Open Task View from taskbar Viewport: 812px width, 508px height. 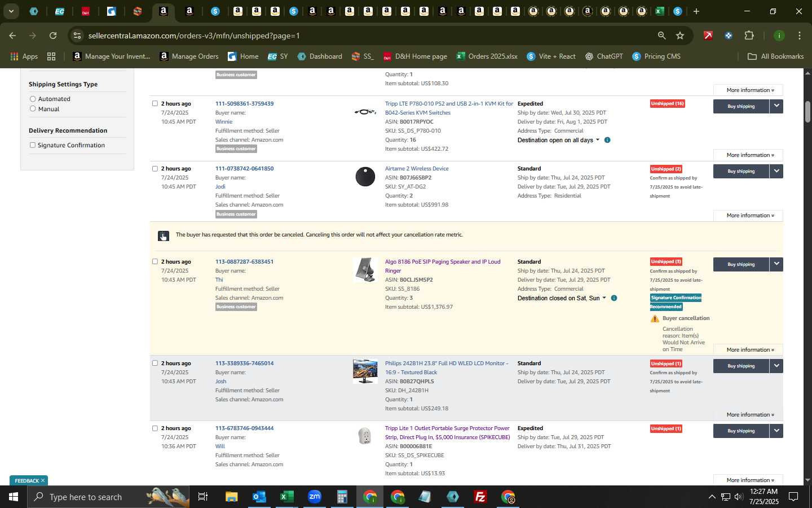202,497
